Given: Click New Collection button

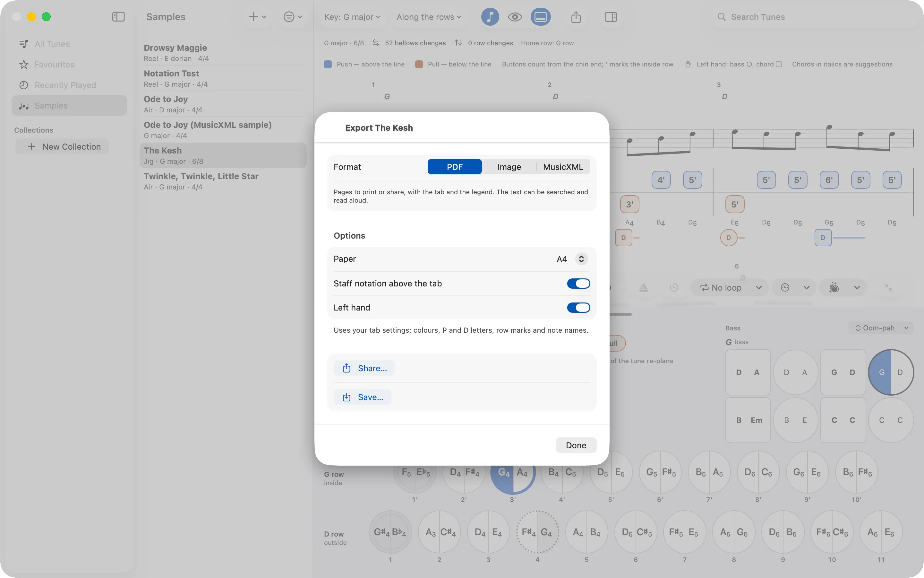Looking at the screenshot, I should (x=62, y=147).
